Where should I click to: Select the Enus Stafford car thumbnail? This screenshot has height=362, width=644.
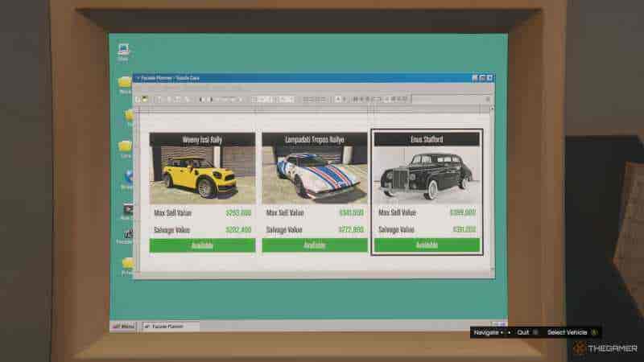click(x=427, y=175)
